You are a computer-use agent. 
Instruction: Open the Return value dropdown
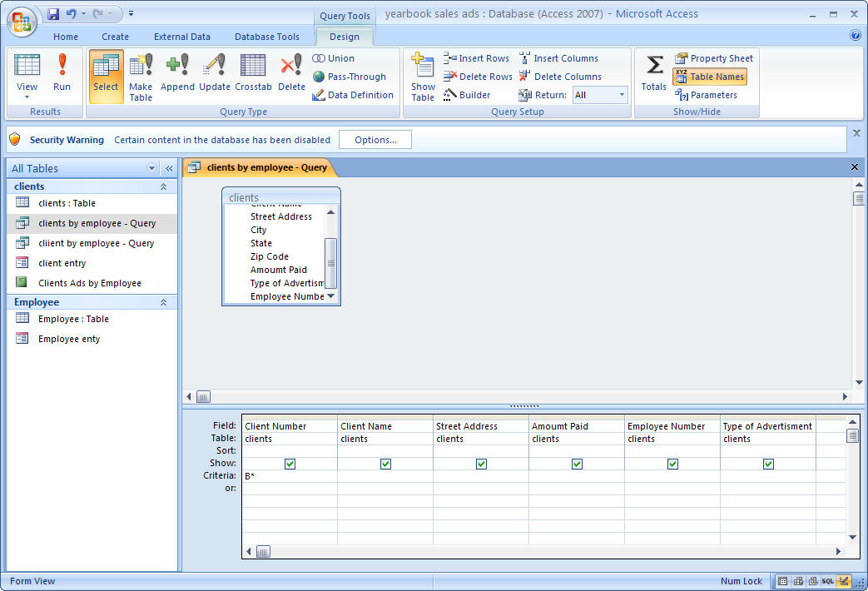[x=622, y=95]
